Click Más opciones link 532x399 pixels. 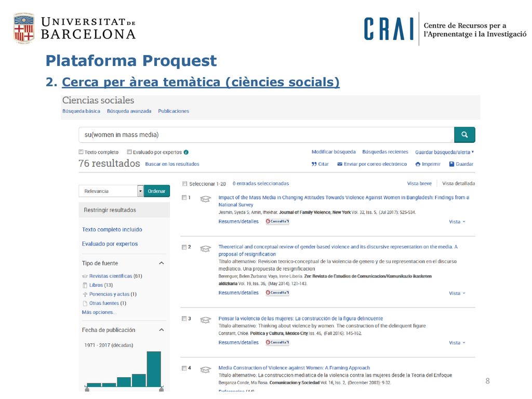tap(99, 312)
